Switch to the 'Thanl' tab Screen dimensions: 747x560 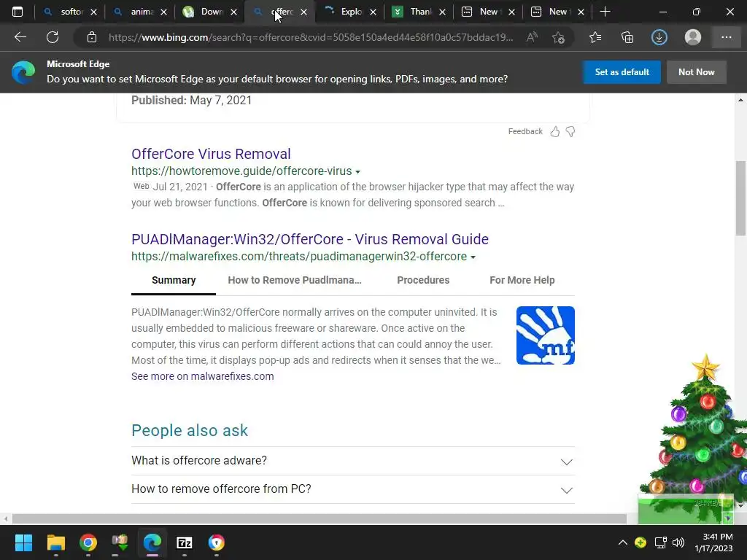418,12
